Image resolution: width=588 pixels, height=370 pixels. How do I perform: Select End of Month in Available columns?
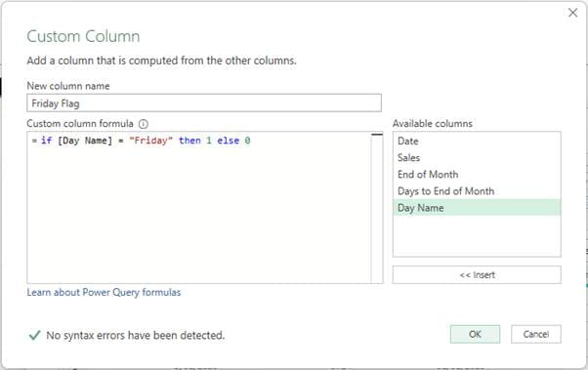[x=477, y=175]
